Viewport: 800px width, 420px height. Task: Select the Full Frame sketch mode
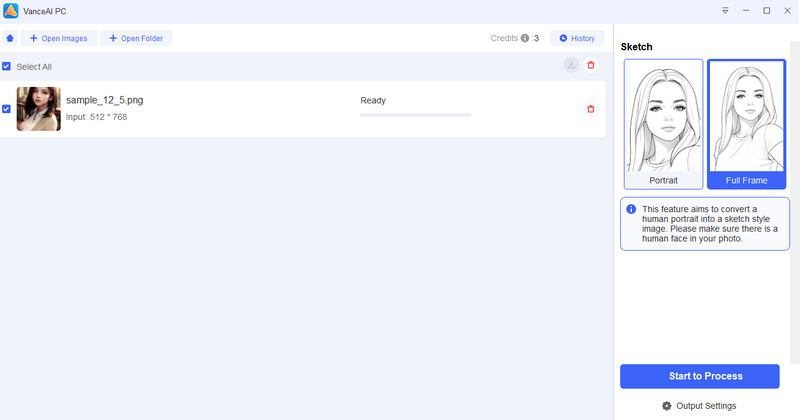[x=746, y=124]
